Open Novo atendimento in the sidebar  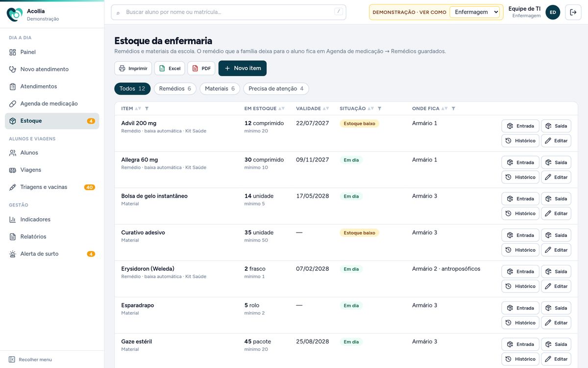52,69
